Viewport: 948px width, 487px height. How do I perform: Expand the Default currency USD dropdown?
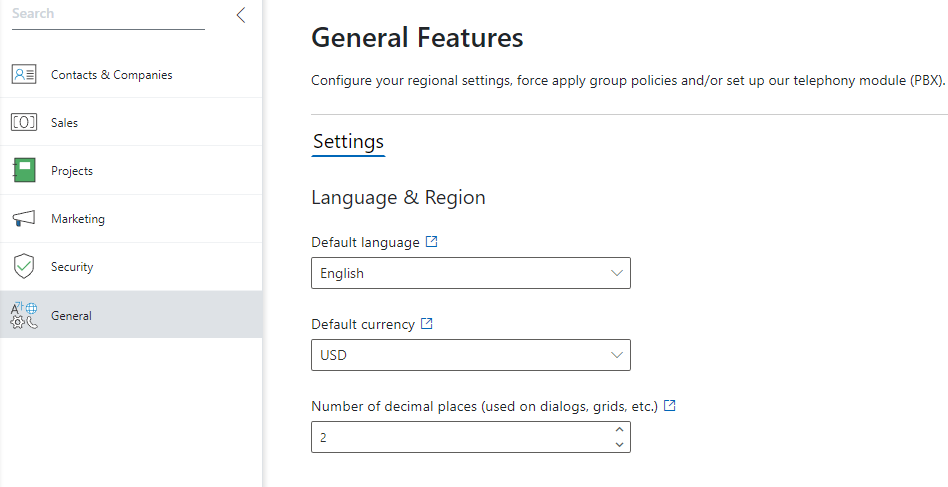point(470,355)
